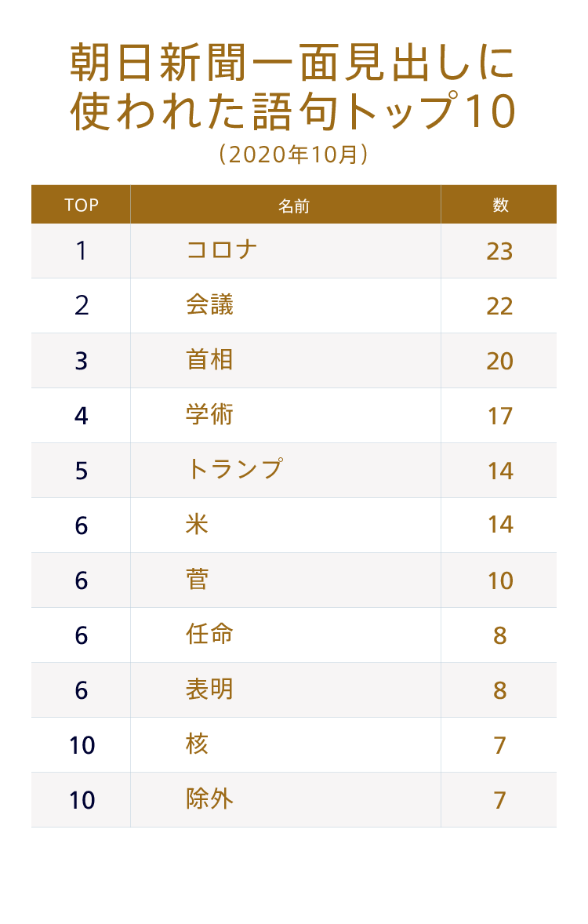The image size is (588, 924).
Task: Click the count value 23
Action: pos(499,251)
